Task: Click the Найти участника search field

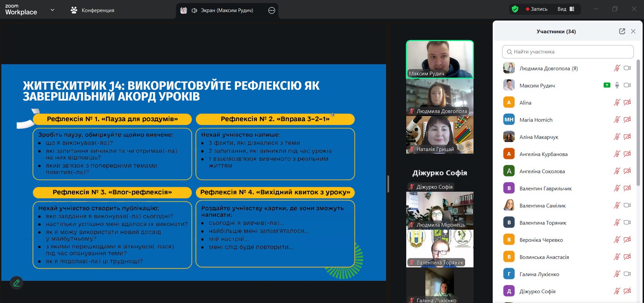Action: [x=568, y=52]
